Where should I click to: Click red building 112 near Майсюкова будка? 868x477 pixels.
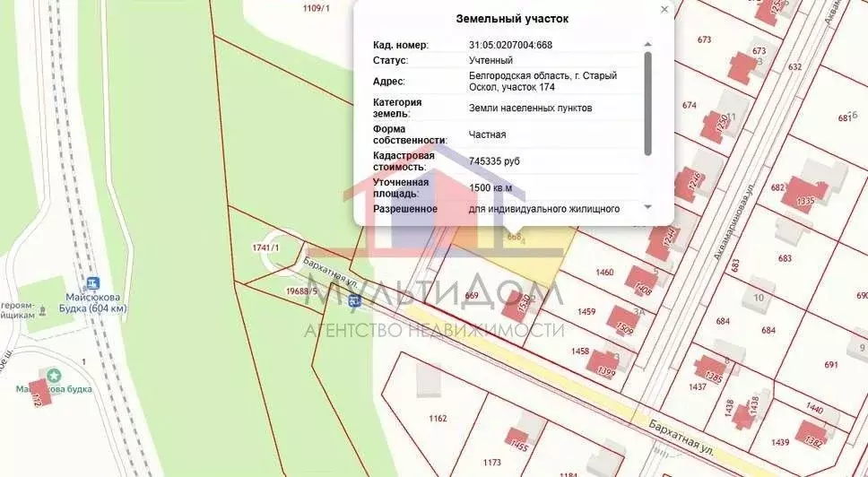pyautogui.click(x=39, y=394)
